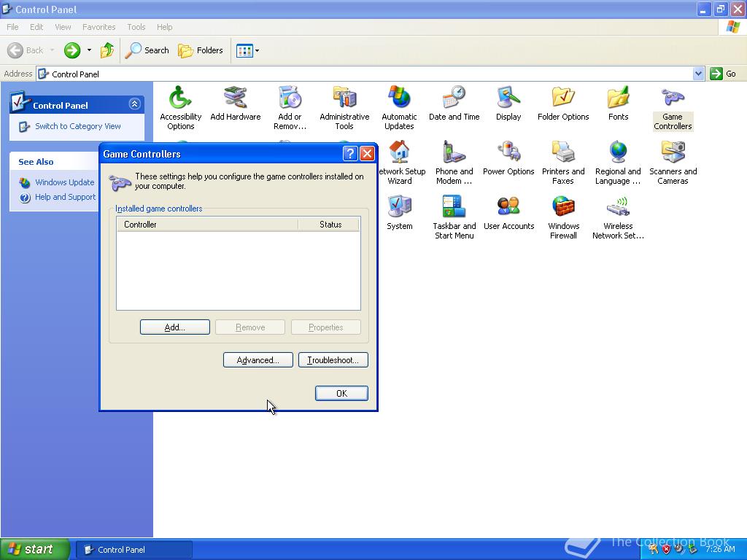Open the View menu
Image resolution: width=747 pixels, height=560 pixels.
point(63,27)
